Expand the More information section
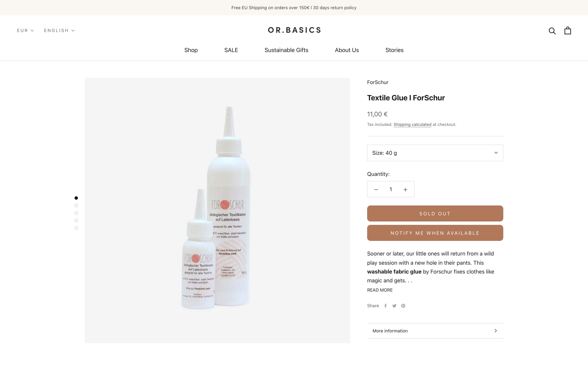 click(x=435, y=331)
